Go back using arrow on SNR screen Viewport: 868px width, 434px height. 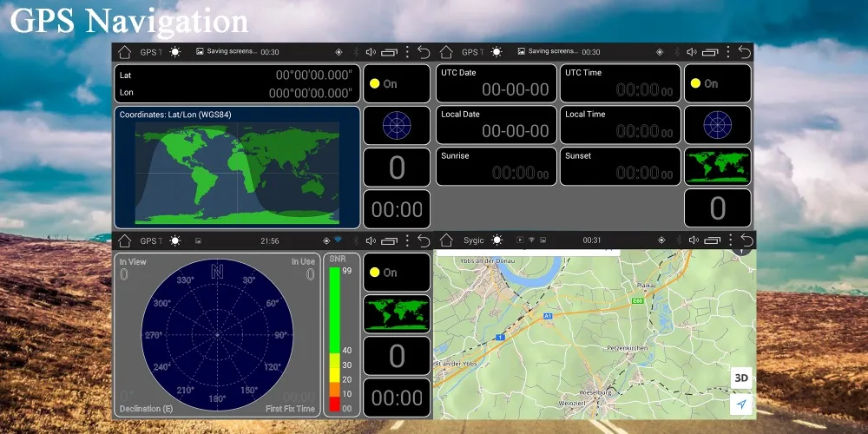pyautogui.click(x=424, y=240)
